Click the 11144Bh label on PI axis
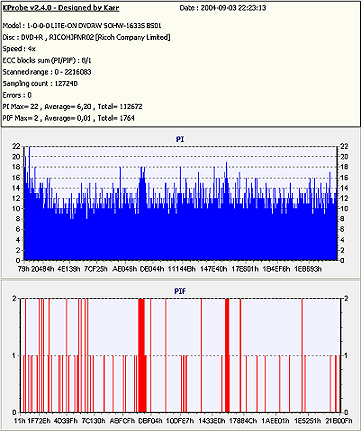 [x=182, y=269]
